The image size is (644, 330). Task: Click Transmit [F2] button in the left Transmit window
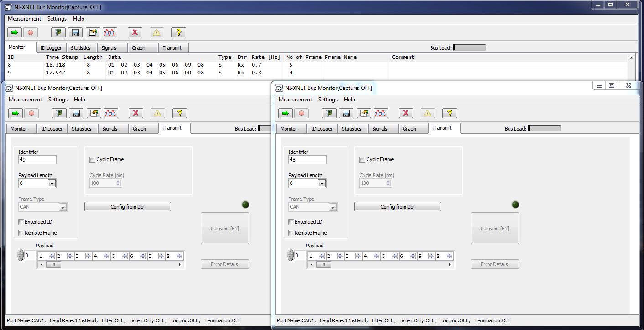coord(225,228)
